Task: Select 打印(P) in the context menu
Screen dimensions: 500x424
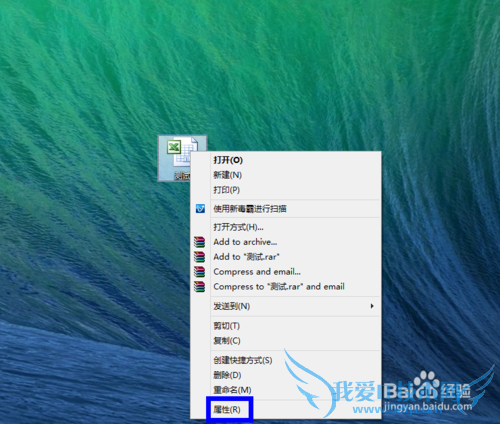Action: pyautogui.click(x=286, y=190)
